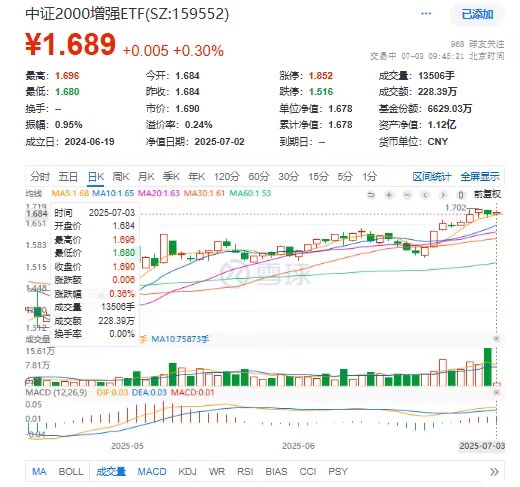
Task: Move chart right with the > arrow
Action: pyautogui.click(x=443, y=195)
